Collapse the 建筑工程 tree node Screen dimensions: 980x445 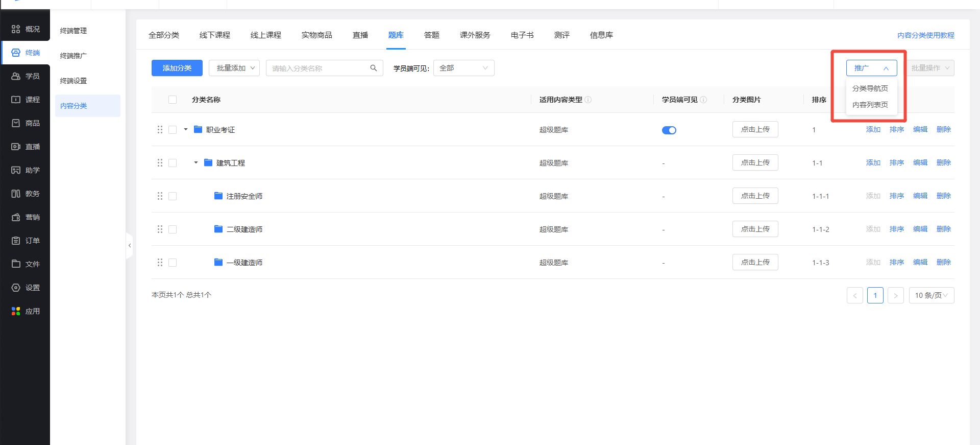point(196,162)
